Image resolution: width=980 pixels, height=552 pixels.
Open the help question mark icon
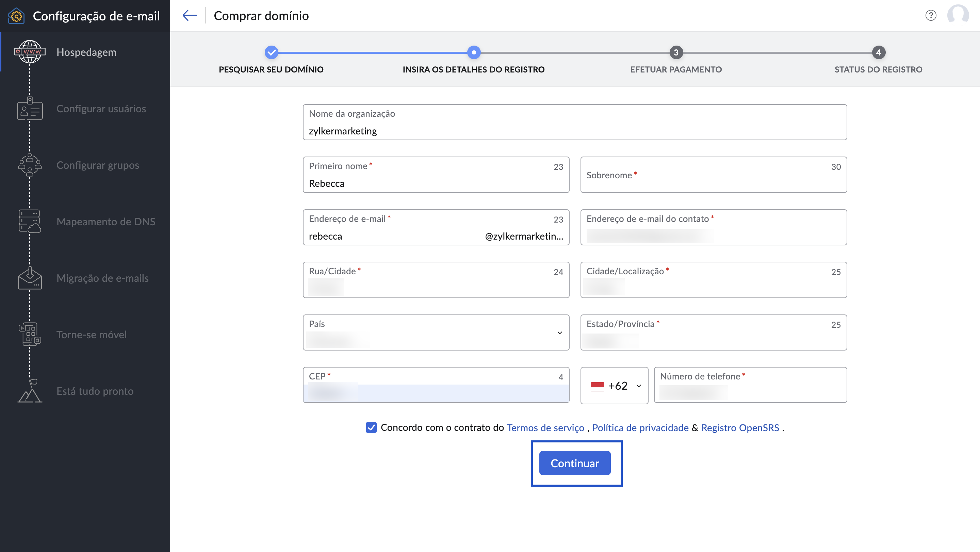pyautogui.click(x=931, y=16)
